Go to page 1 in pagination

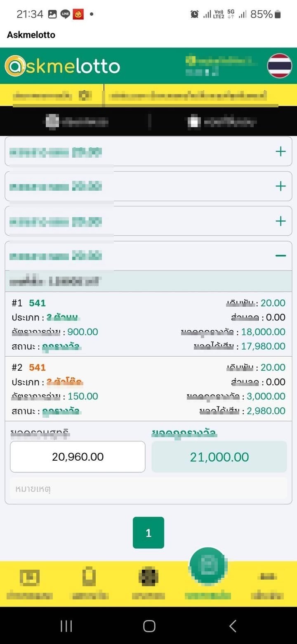[x=148, y=533]
